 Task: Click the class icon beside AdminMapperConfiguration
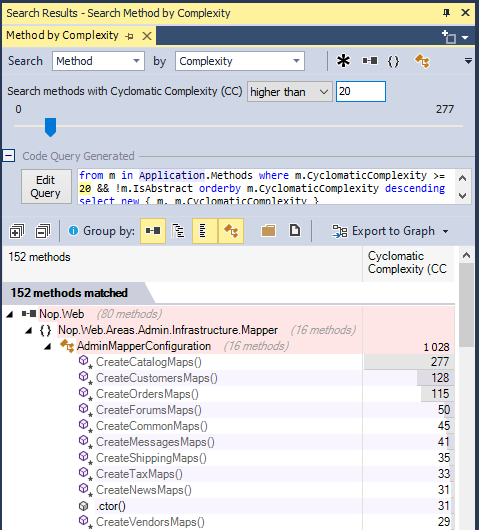pos(67,346)
